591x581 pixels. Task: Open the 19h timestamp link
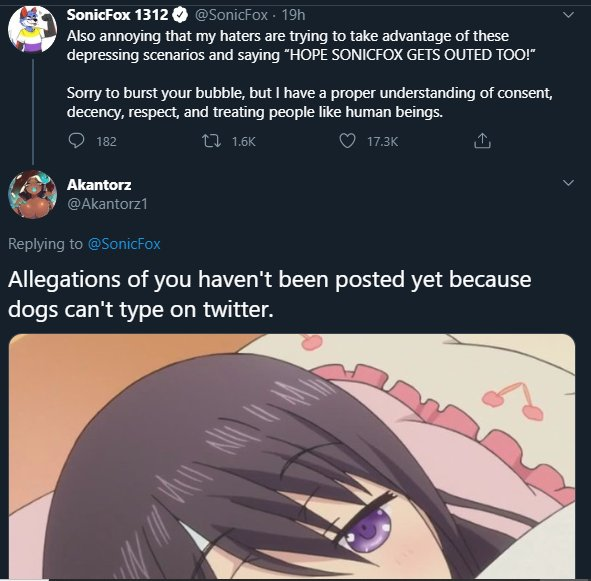[294, 15]
